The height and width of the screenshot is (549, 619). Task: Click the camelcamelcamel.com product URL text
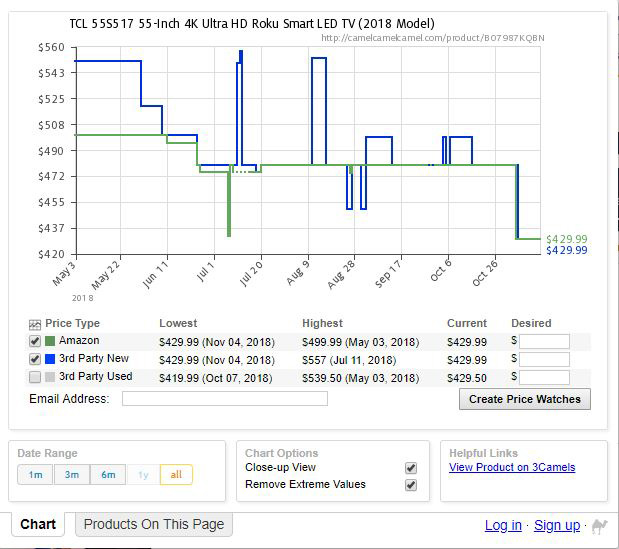coord(433,38)
